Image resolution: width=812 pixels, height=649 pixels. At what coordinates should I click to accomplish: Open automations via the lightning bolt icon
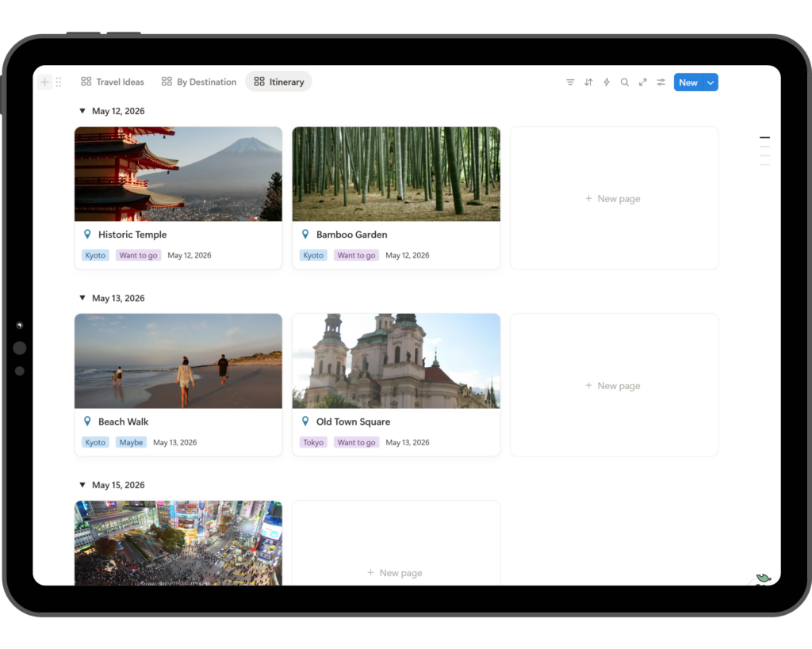(x=606, y=82)
